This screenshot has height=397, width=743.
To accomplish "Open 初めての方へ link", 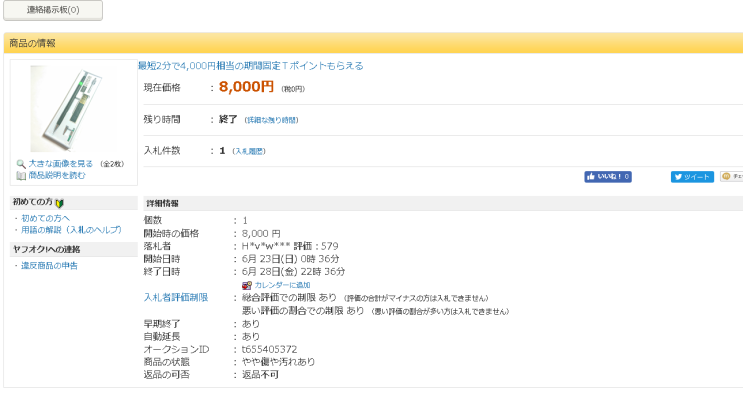I will pyautogui.click(x=45, y=218).
